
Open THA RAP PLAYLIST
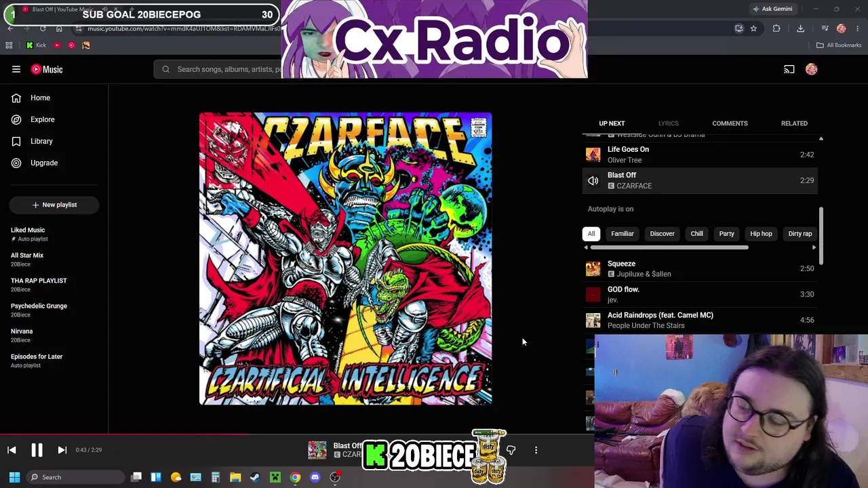pyautogui.click(x=54, y=285)
